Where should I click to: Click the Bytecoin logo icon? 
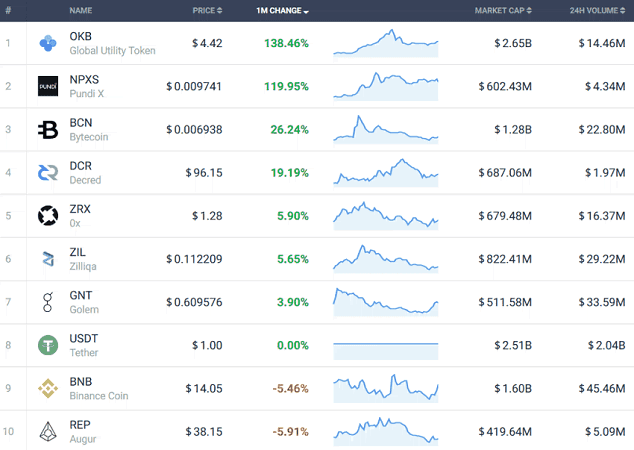coord(47,129)
